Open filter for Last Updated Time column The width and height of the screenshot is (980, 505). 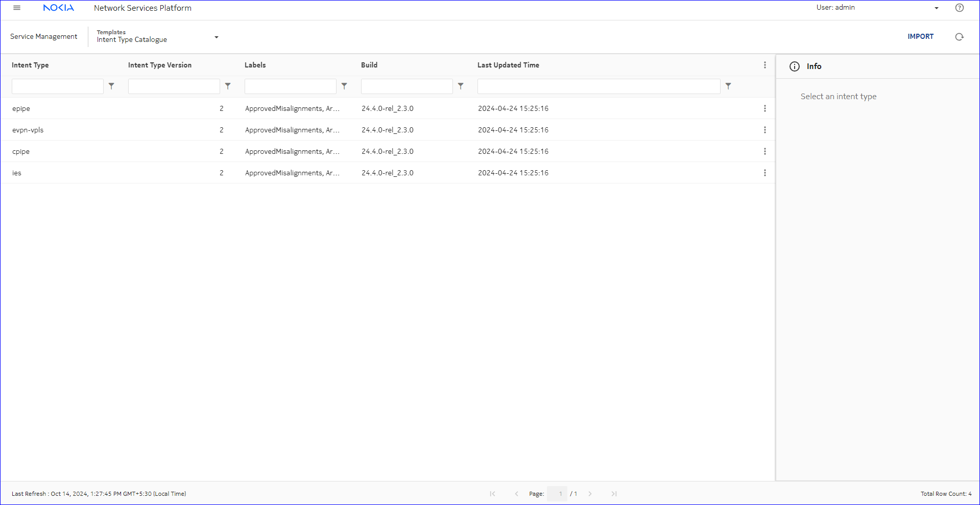tap(728, 86)
